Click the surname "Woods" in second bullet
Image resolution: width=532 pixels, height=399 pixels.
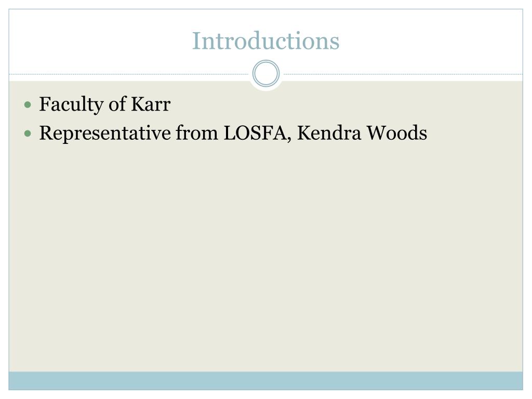(397, 134)
